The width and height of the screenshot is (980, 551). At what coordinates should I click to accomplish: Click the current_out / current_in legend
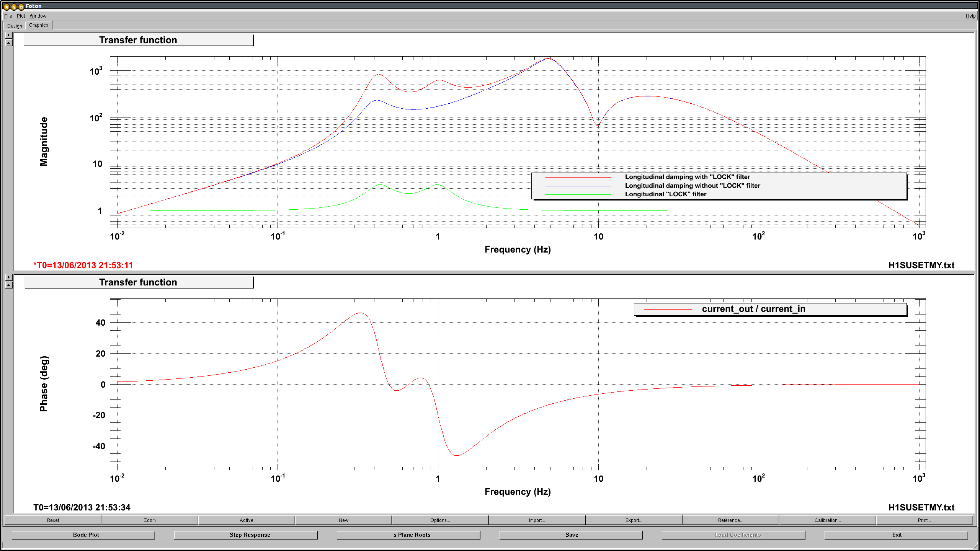coord(770,309)
